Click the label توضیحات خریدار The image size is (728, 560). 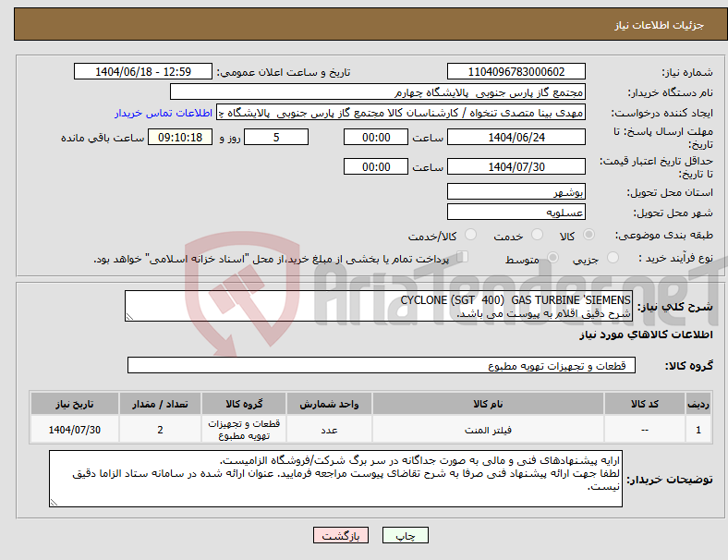670,480
